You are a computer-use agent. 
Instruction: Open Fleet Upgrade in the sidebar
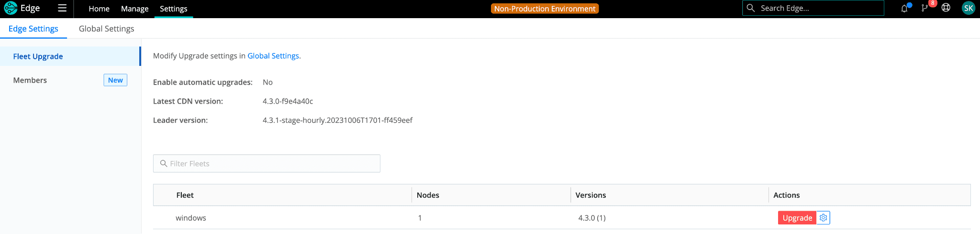pos(38,56)
